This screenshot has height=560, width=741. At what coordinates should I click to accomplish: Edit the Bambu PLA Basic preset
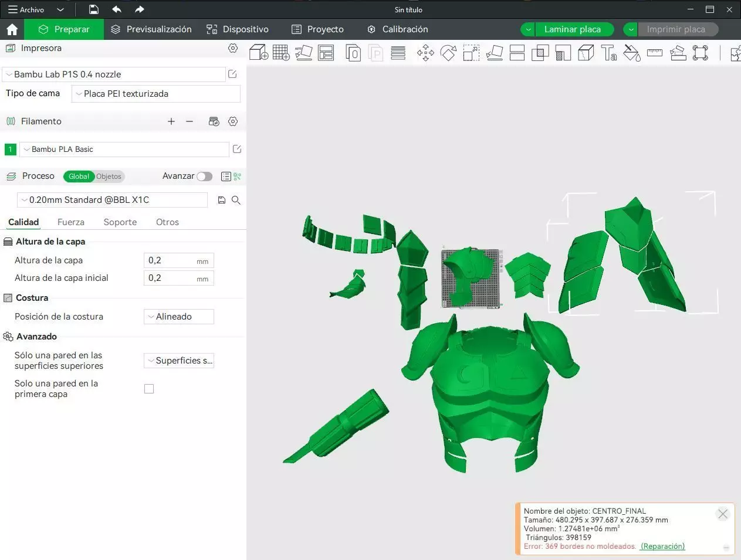[x=237, y=149]
